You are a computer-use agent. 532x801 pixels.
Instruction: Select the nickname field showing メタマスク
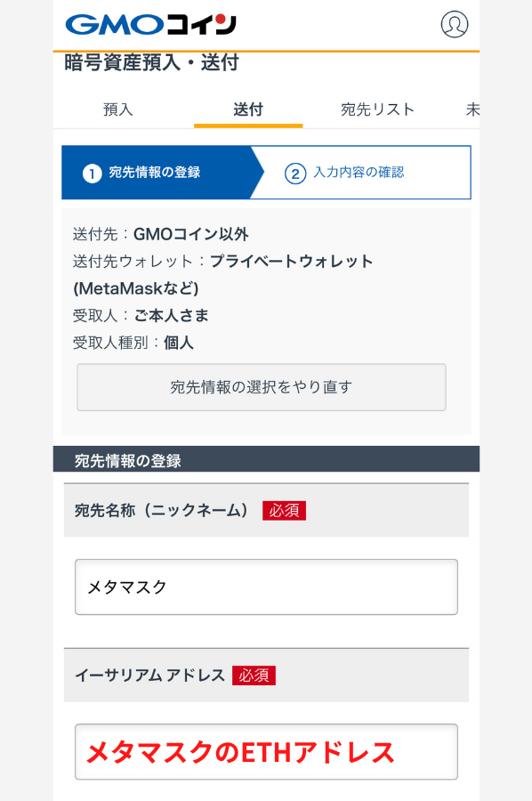264,587
